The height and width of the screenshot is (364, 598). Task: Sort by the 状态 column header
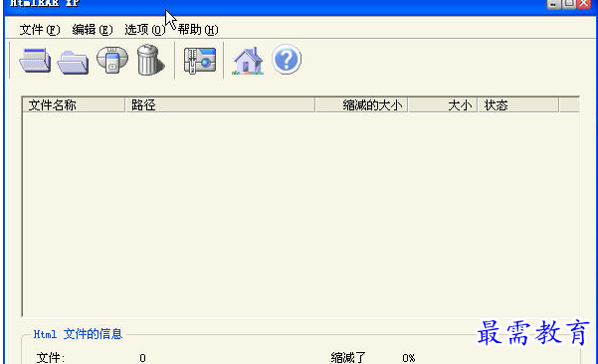point(518,104)
